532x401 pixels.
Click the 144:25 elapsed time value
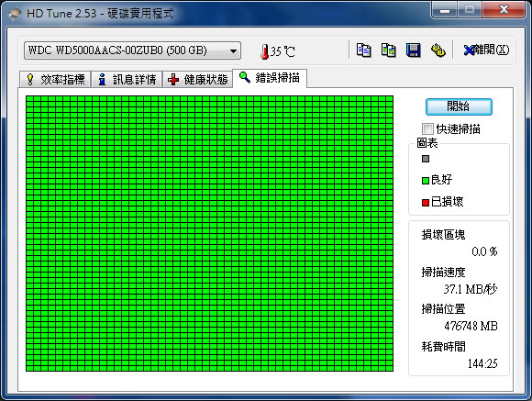tap(482, 363)
